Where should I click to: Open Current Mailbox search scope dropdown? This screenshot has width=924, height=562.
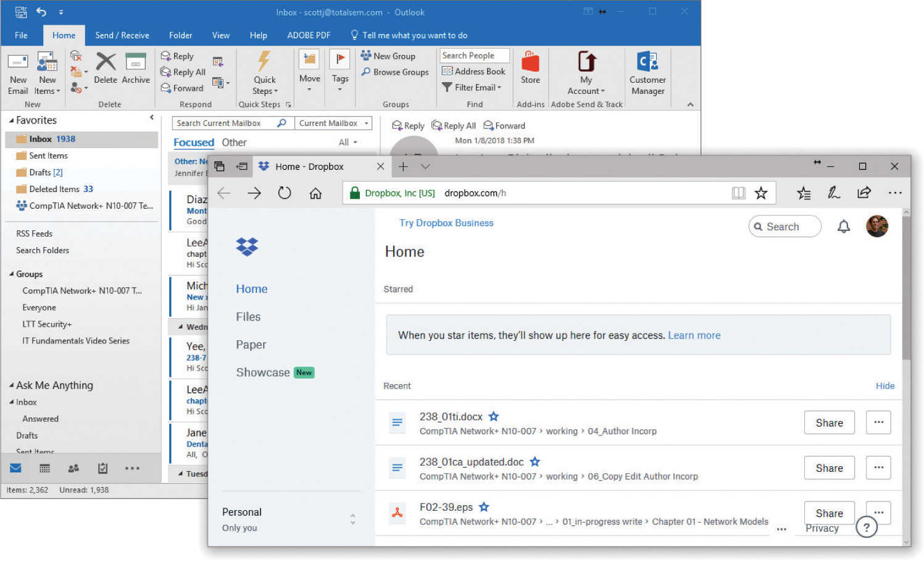(x=333, y=123)
